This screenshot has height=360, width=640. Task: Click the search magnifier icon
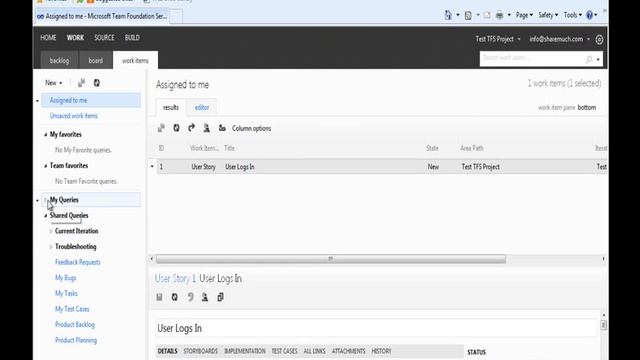589,60
